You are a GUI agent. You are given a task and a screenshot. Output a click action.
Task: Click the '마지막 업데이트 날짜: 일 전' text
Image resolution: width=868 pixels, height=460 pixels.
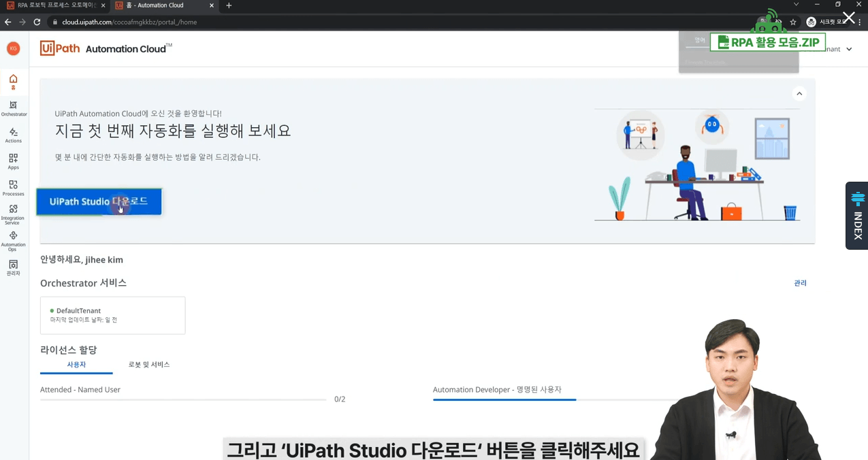point(84,320)
